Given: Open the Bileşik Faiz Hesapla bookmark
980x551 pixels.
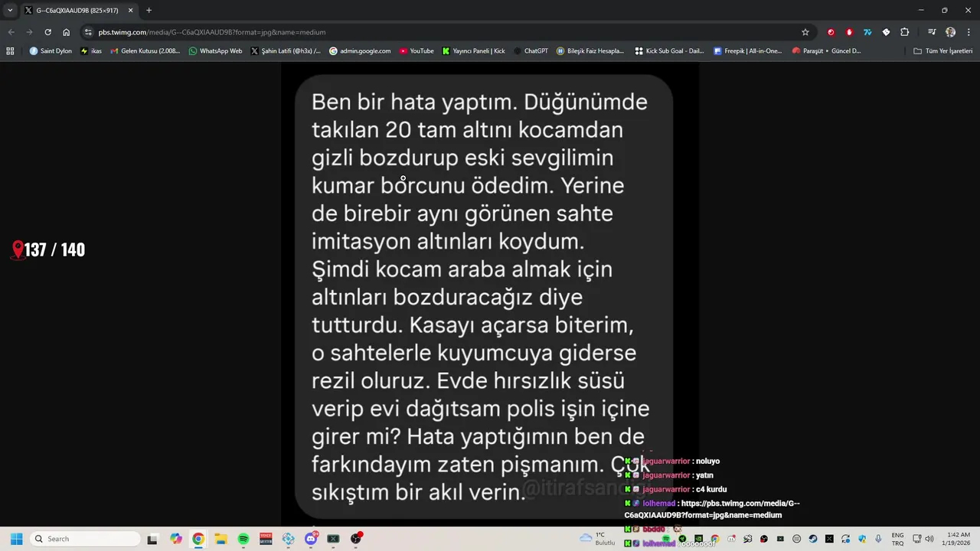Looking at the screenshot, I should pyautogui.click(x=590, y=51).
